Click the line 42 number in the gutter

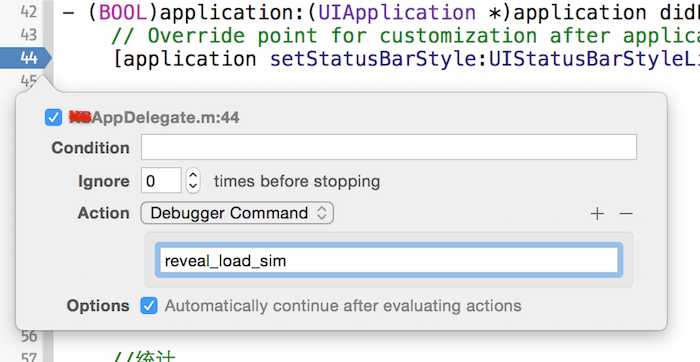pyautogui.click(x=29, y=12)
